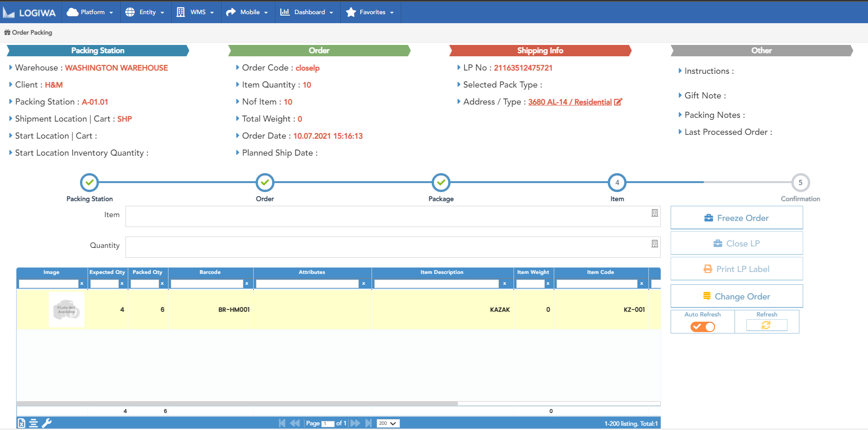Clear the Barcode column filter with its x icon

pyautogui.click(x=247, y=283)
